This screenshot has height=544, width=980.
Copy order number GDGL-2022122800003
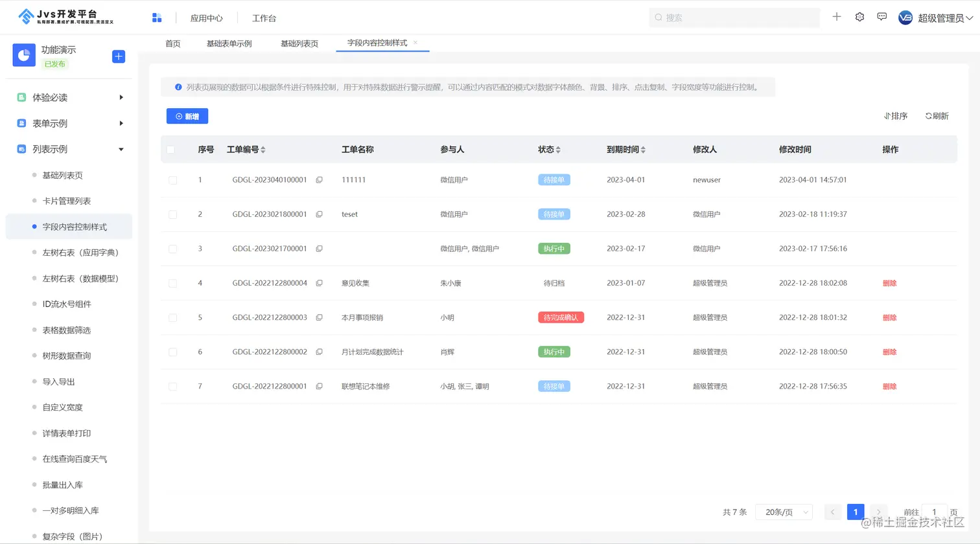[319, 317]
